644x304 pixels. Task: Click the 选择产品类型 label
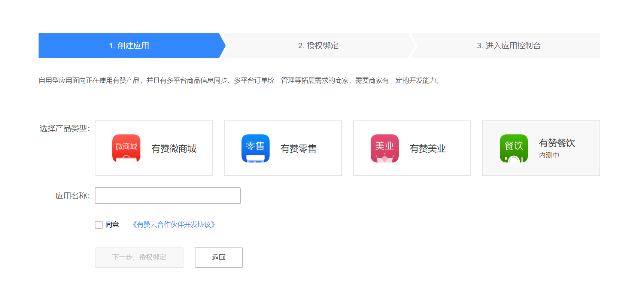[x=65, y=128]
